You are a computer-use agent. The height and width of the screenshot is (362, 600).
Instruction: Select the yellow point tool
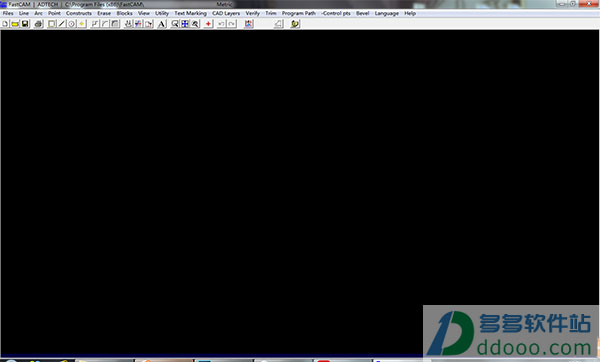click(82, 24)
